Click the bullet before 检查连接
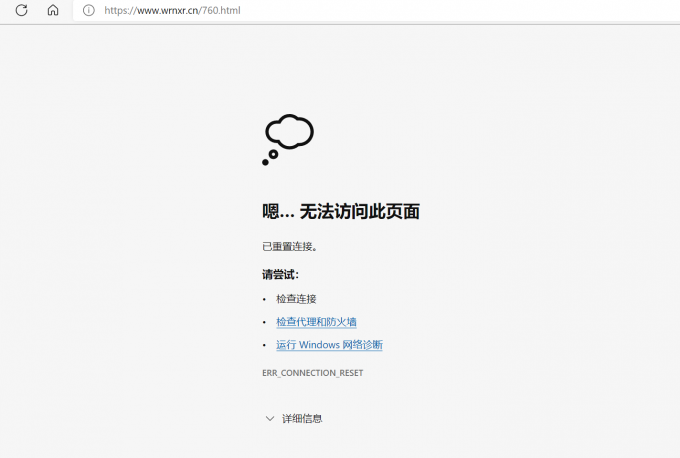680x458 pixels. pos(265,299)
